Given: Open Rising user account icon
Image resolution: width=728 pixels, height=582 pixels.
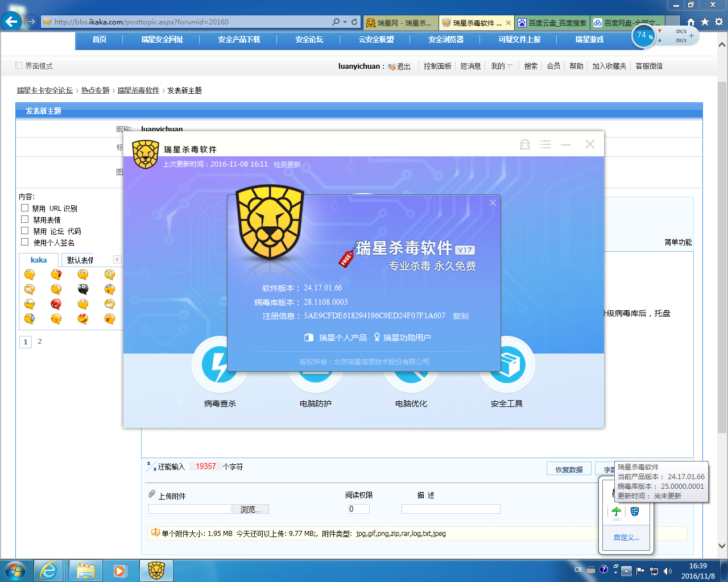Looking at the screenshot, I should click(x=525, y=144).
